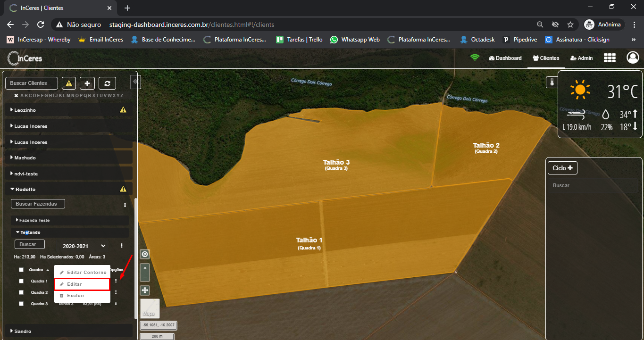Open Email InCeres bookmark
Image resolution: width=644 pixels, height=340 pixels.
[x=100, y=40]
